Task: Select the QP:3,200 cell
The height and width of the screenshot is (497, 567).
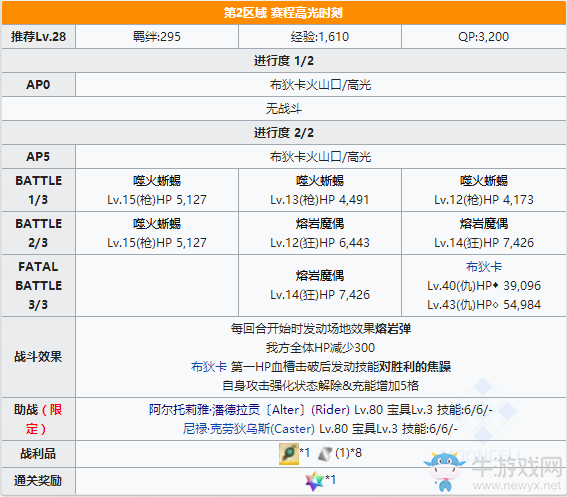Action: click(x=483, y=37)
